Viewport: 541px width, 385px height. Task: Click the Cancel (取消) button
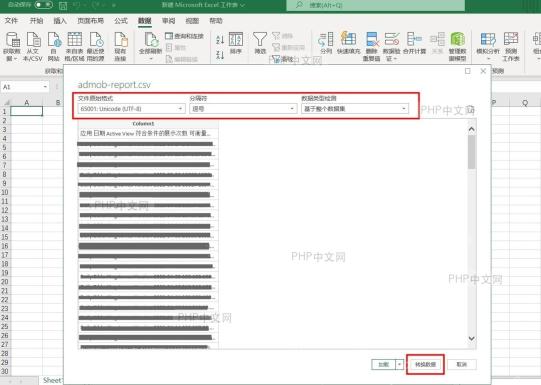point(462,364)
